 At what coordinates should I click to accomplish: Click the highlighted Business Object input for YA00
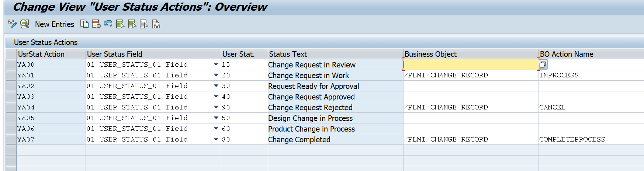click(471, 64)
